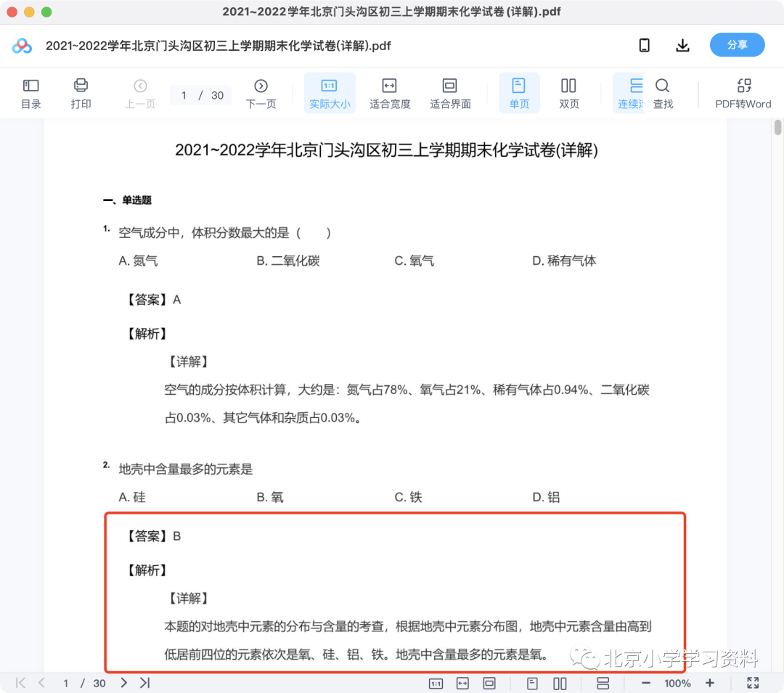
Task: Click bottom bar fit page icon
Action: 489,683
